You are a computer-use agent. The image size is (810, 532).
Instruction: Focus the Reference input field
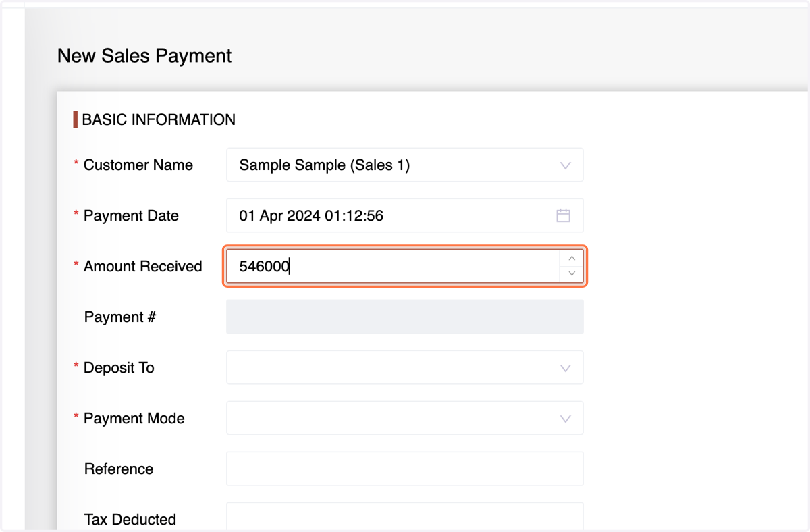coord(405,469)
